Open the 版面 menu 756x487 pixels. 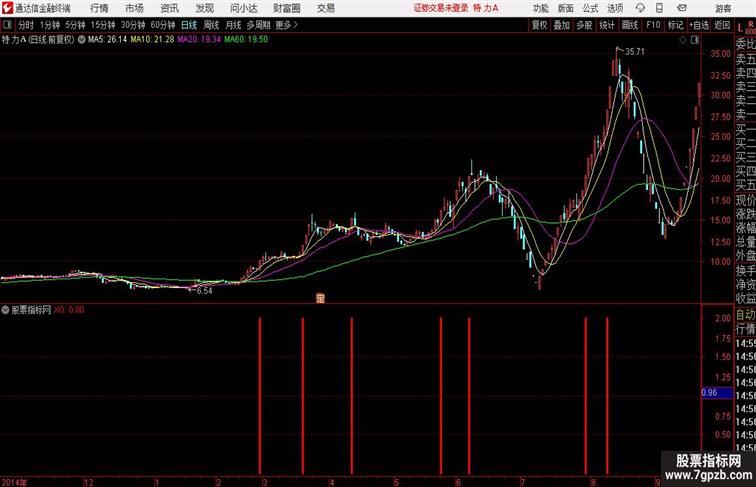coord(566,8)
